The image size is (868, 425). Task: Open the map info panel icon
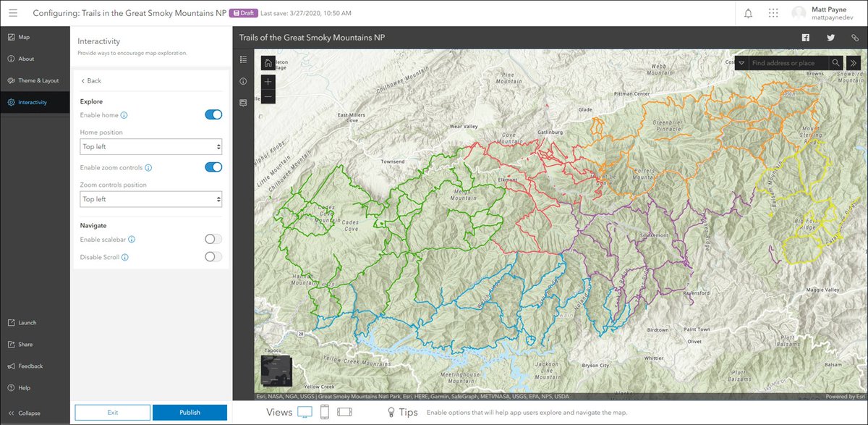coord(243,81)
